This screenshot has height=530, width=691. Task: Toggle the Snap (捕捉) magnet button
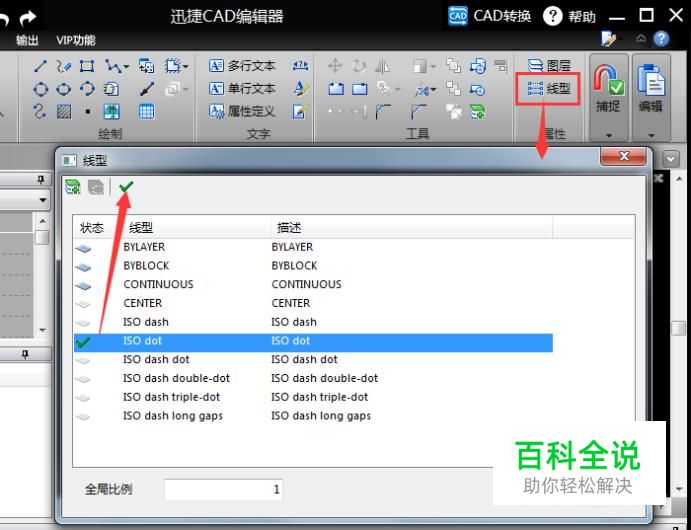pyautogui.click(x=608, y=88)
